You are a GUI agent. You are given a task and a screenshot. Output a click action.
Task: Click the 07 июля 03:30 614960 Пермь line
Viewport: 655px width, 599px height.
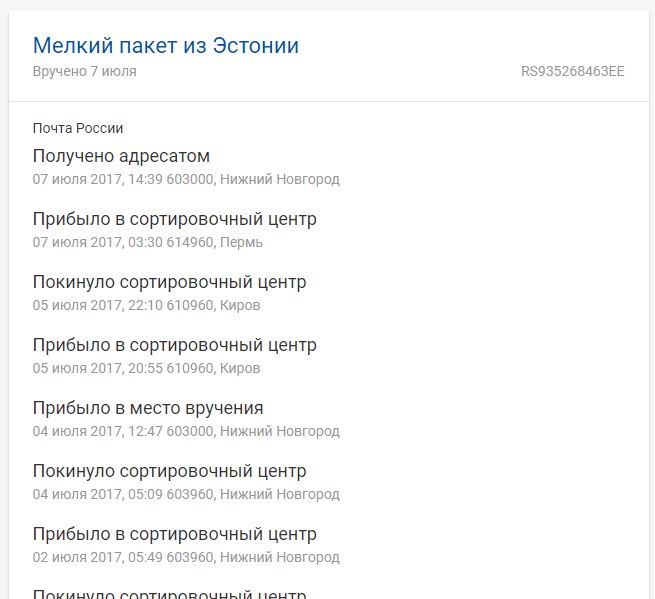click(x=148, y=242)
